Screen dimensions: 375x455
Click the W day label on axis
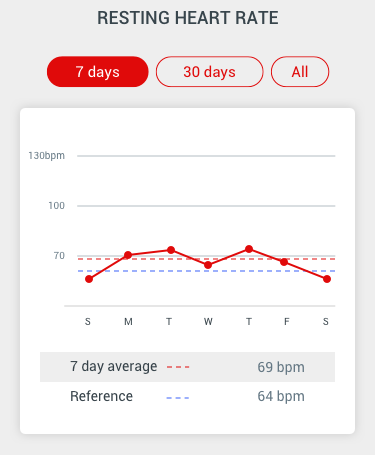pyautogui.click(x=208, y=322)
